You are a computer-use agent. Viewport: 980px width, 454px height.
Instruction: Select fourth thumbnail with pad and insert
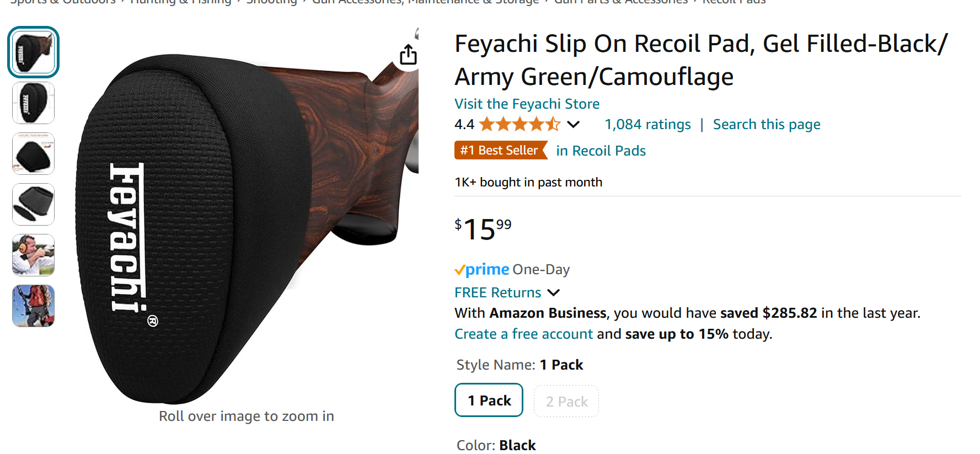coord(33,205)
